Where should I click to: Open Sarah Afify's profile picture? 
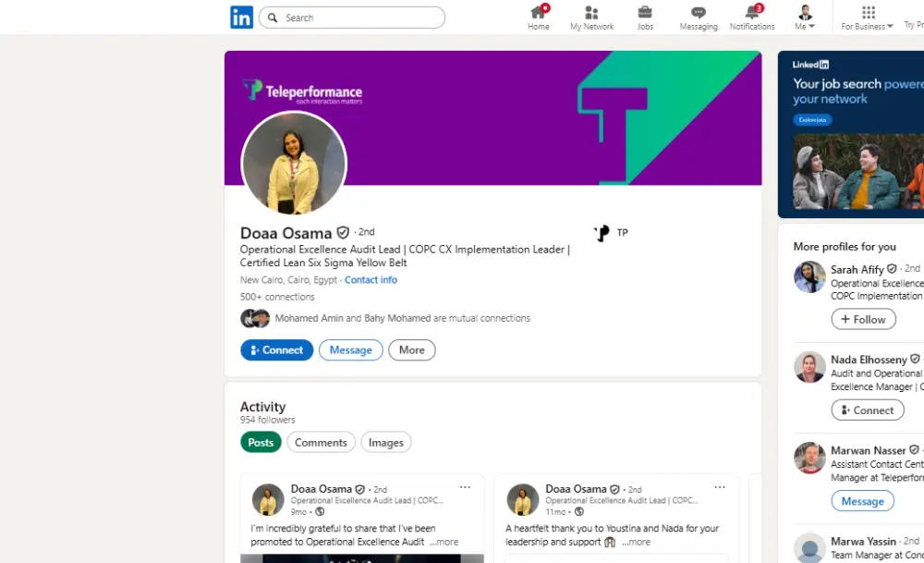(809, 277)
